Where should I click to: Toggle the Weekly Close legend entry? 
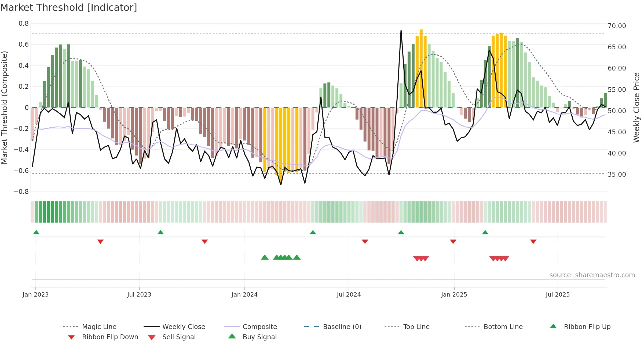(174, 327)
